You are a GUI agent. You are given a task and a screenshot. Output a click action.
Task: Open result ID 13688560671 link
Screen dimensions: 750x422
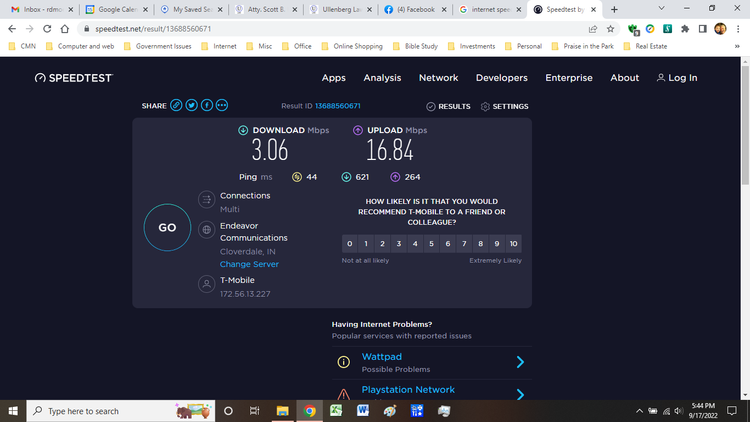click(x=338, y=106)
